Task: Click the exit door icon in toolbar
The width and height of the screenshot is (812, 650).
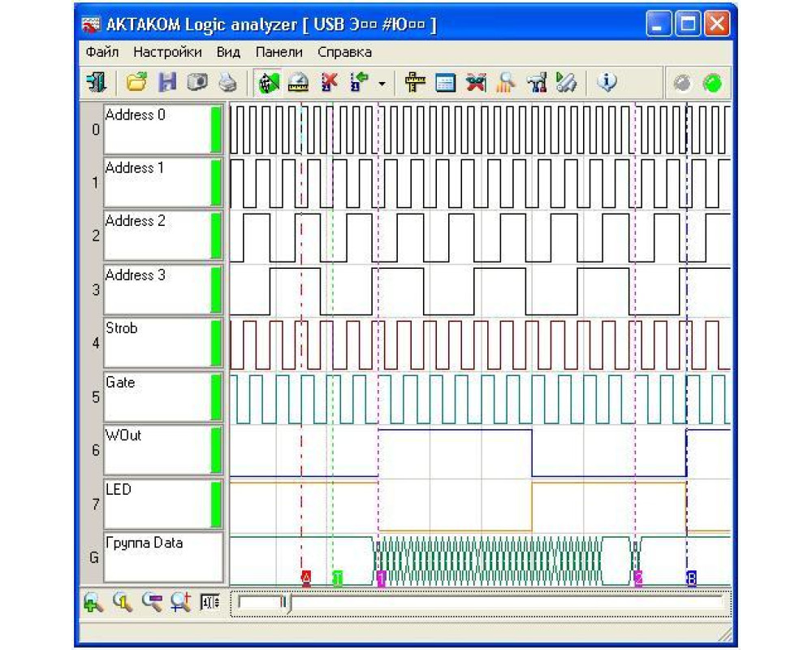Action: coord(95,83)
